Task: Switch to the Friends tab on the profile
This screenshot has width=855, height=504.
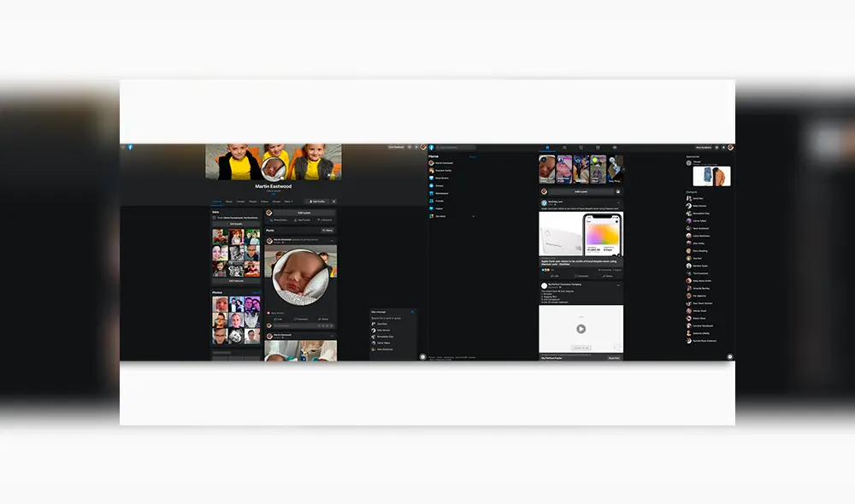Action: coord(240,202)
